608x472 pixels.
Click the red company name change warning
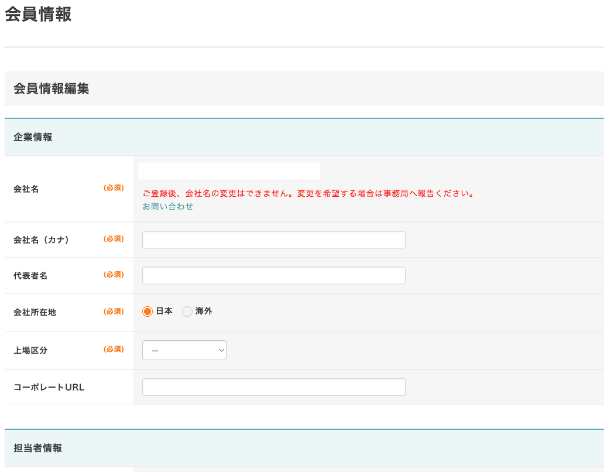point(308,193)
